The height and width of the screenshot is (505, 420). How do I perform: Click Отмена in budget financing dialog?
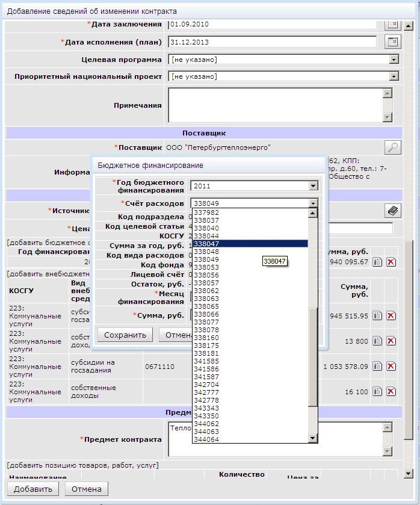tap(176, 335)
